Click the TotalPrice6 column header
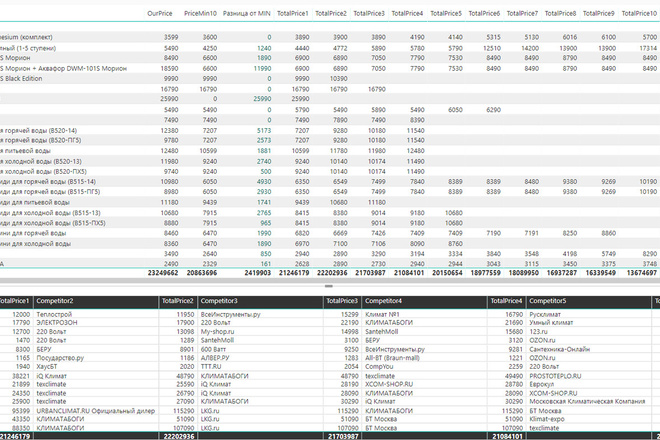 pyautogui.click(x=484, y=13)
